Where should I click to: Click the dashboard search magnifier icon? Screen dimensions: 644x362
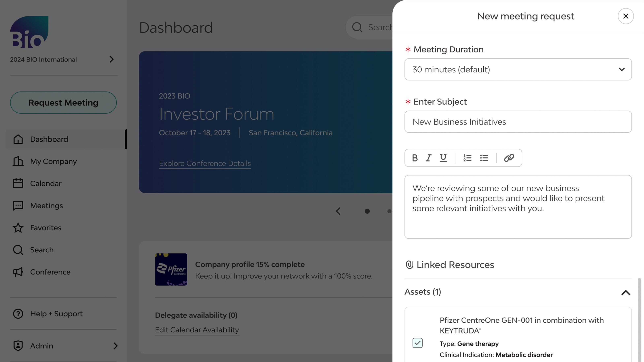coord(357,27)
